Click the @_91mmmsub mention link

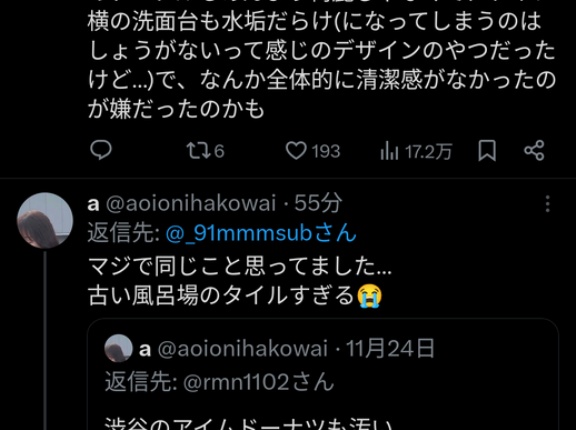(x=261, y=233)
